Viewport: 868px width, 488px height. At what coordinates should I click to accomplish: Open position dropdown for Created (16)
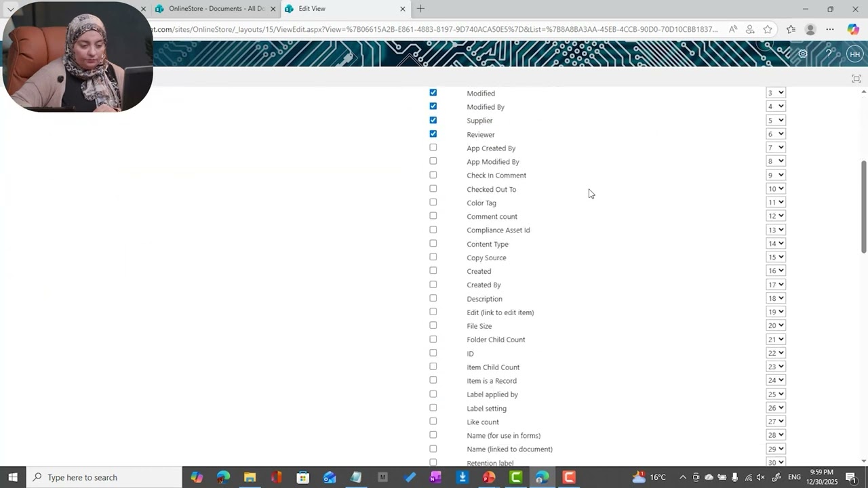(775, 271)
